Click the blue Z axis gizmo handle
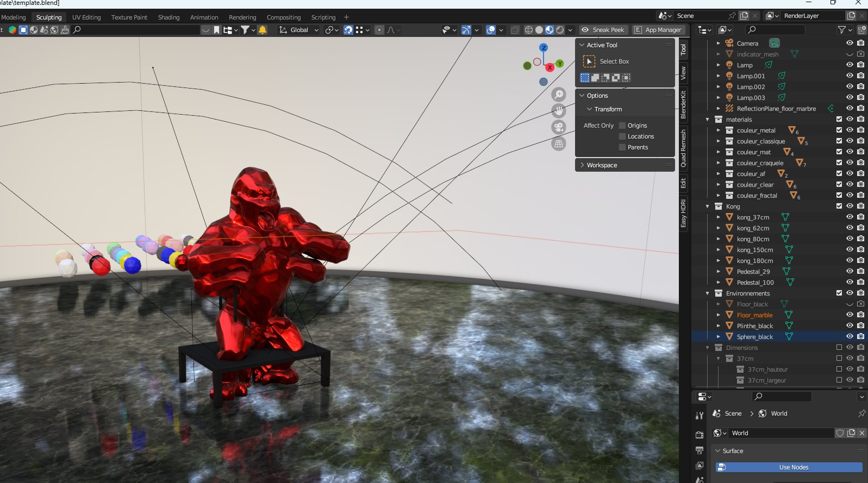This screenshot has width=868, height=483. point(544,48)
